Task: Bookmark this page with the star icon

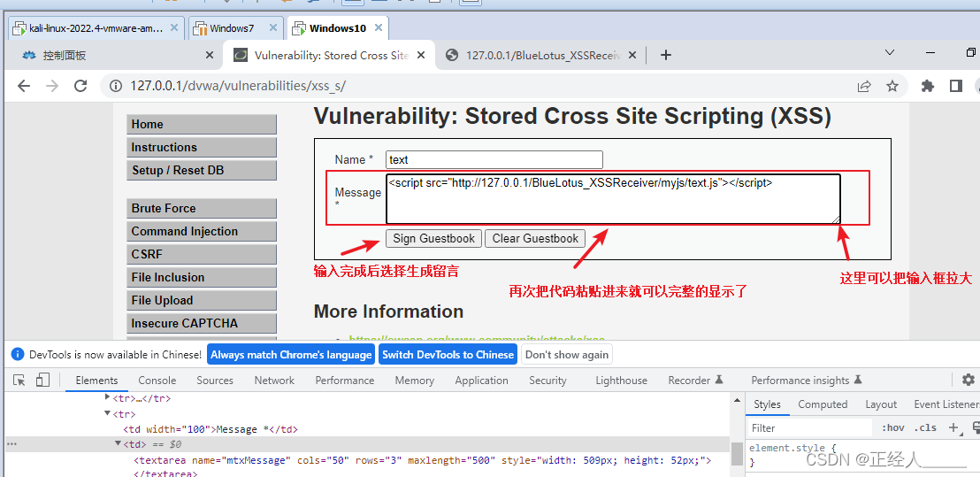Action: (892, 86)
